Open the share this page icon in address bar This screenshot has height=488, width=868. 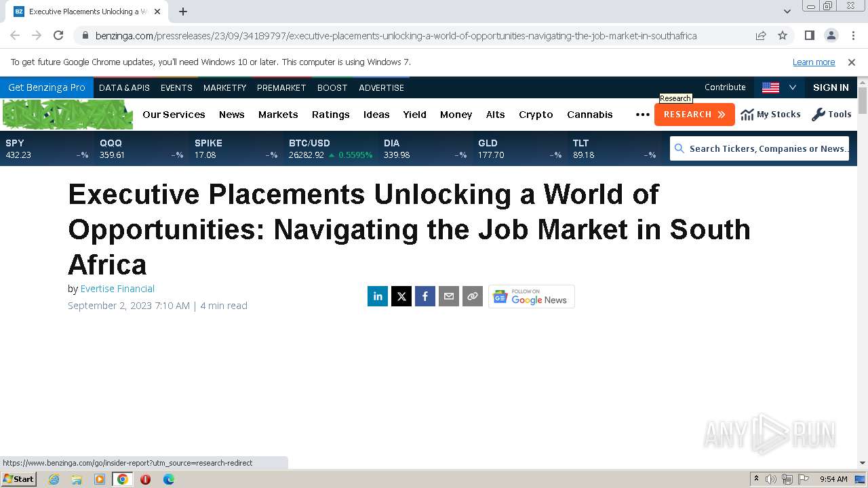(761, 35)
